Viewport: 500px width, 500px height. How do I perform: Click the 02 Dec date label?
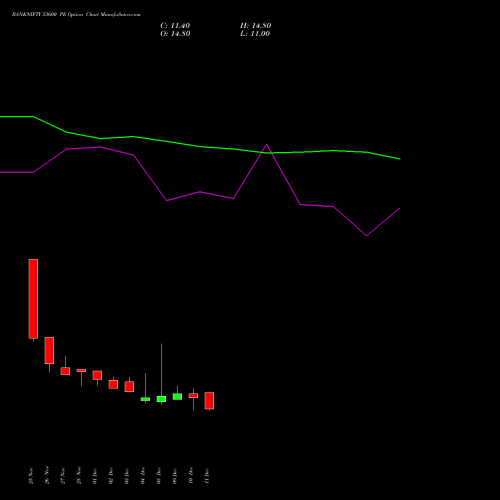[x=111, y=476]
